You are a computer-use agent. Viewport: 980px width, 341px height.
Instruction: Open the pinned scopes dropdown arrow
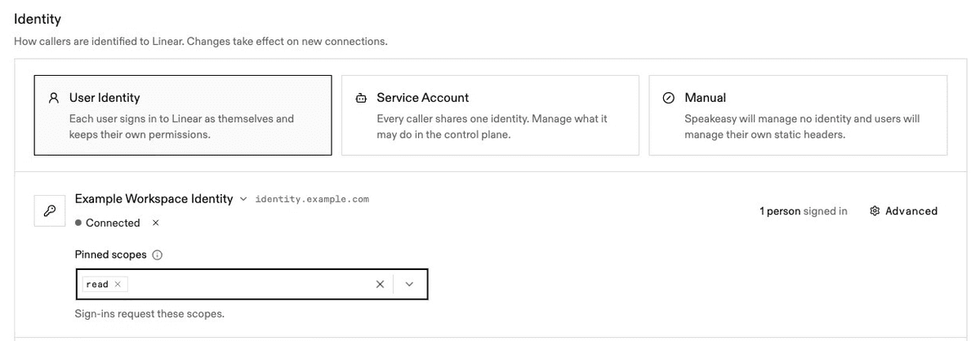(x=410, y=284)
